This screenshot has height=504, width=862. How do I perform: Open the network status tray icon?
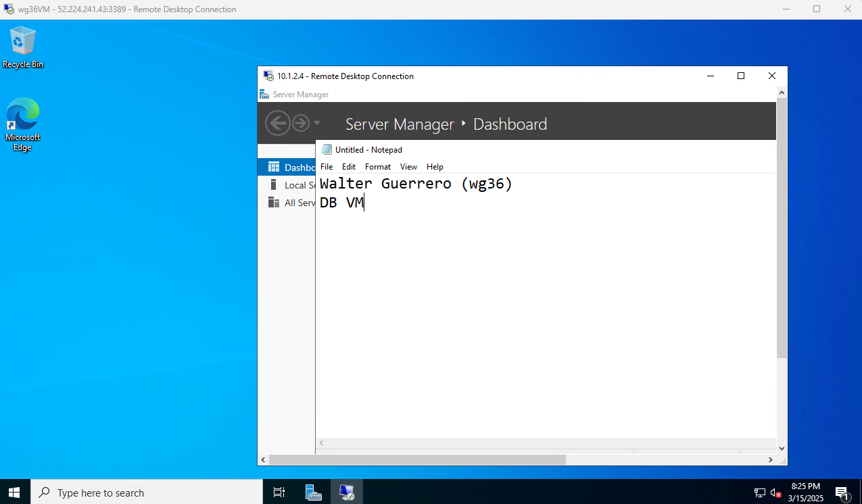(x=759, y=493)
